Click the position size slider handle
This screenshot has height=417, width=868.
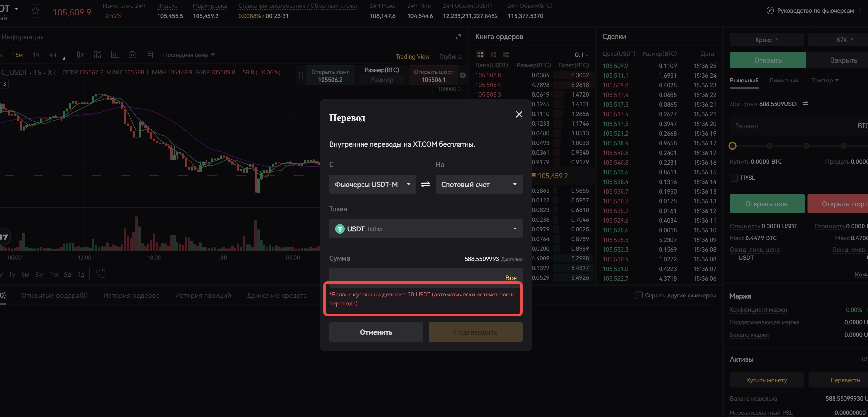tap(733, 146)
